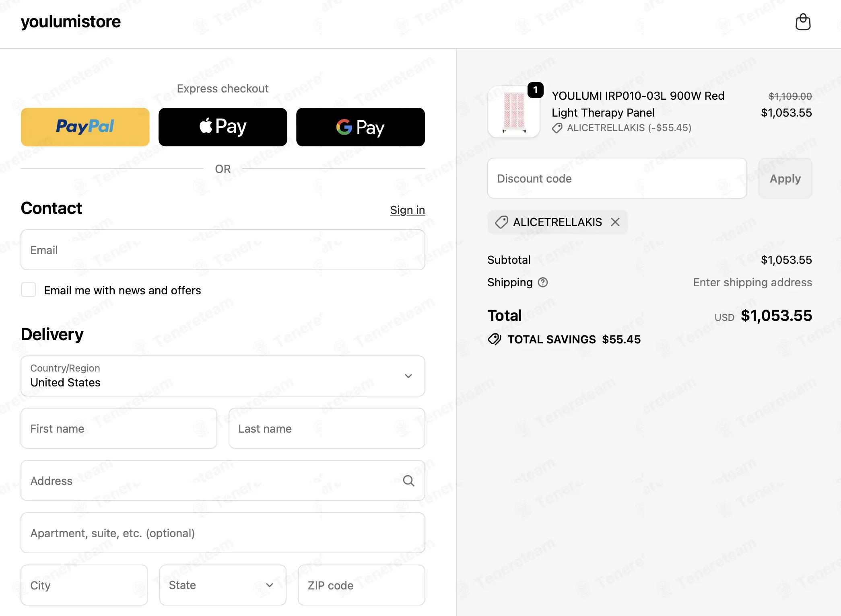Open the shopping bag cart icon
The width and height of the screenshot is (841, 616).
click(803, 22)
